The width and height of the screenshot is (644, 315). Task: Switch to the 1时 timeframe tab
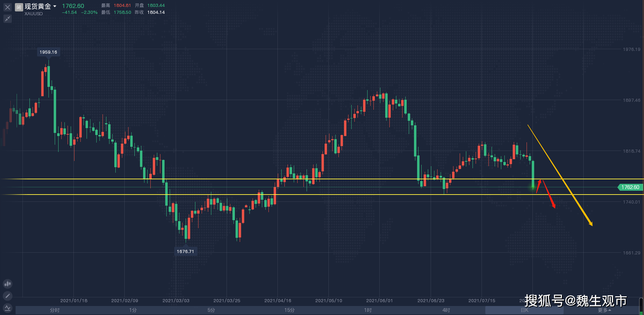(368, 310)
